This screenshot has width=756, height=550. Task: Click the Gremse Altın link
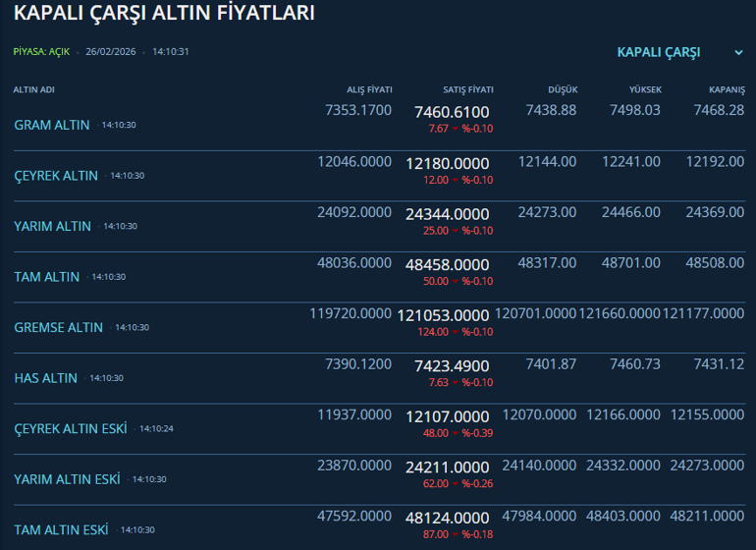(59, 327)
